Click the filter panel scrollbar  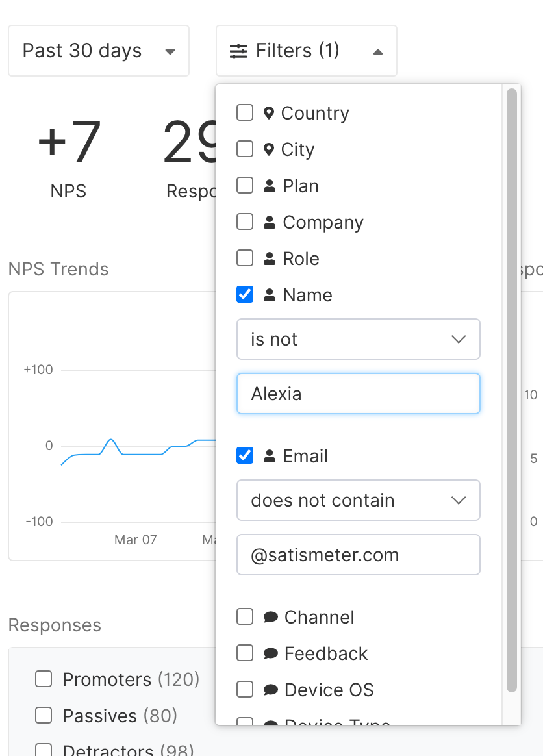[x=512, y=390]
